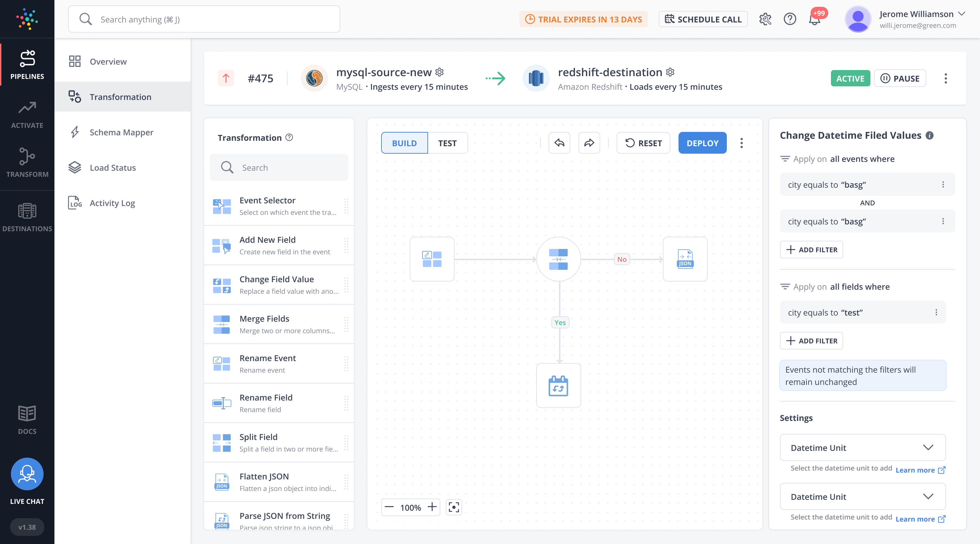Click the fit-to-screen icon near zoom controls

point(454,507)
